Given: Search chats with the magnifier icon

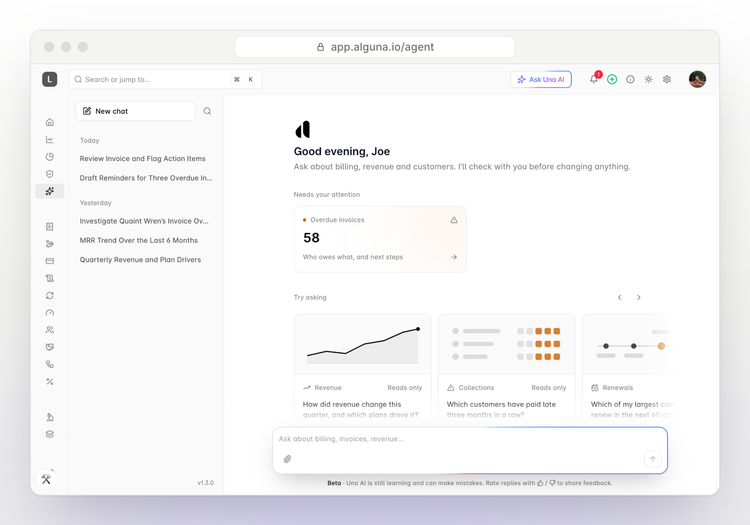Looking at the screenshot, I should 207,111.
